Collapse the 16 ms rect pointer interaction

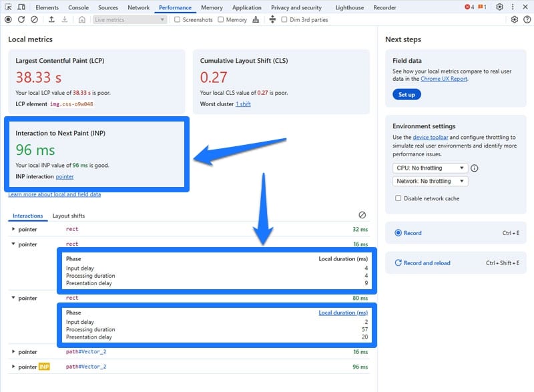(13, 244)
